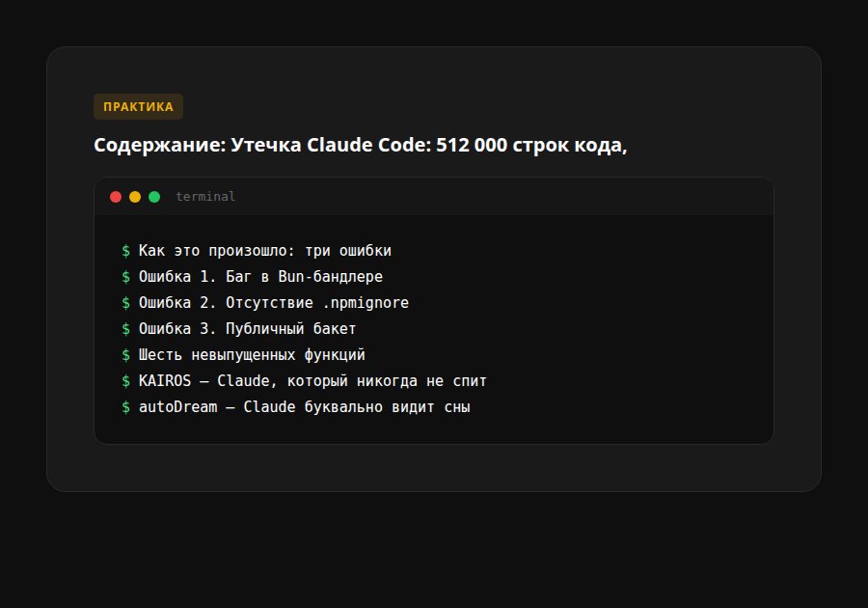Click the red traffic light dot
The image size is (868, 608).
click(116, 196)
